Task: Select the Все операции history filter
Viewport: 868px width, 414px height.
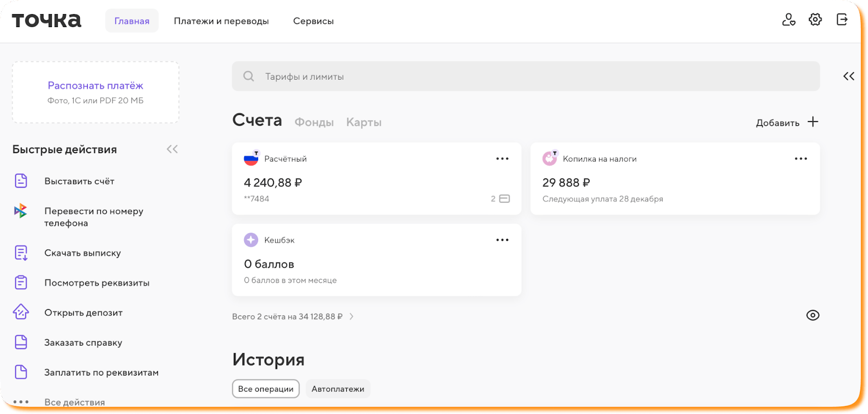Action: coord(265,389)
